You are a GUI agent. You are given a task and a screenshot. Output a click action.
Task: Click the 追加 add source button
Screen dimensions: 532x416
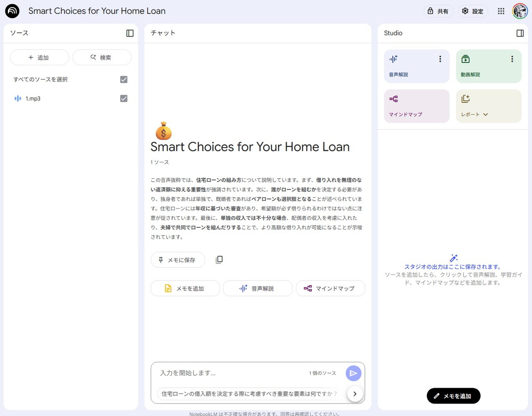coord(39,57)
